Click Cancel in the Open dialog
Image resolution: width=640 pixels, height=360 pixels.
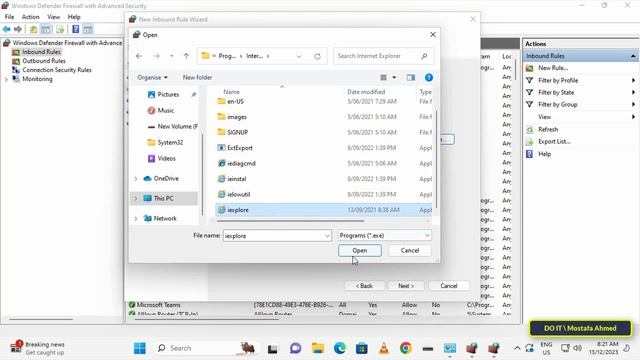pos(410,251)
